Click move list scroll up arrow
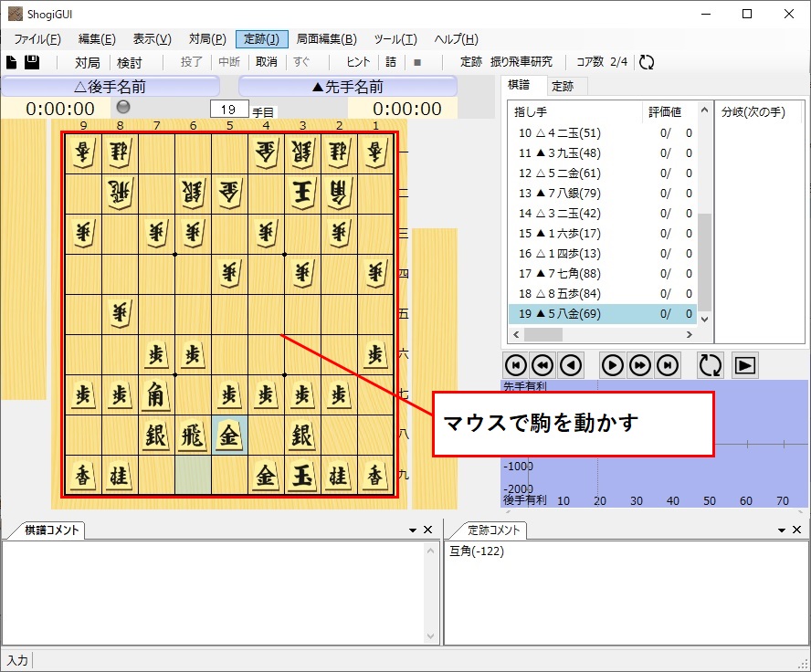 coord(704,110)
